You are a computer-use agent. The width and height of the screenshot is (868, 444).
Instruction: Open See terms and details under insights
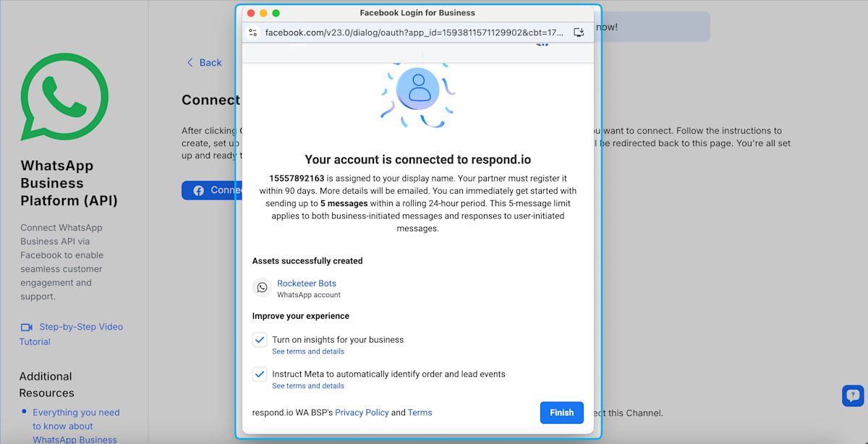coord(308,351)
